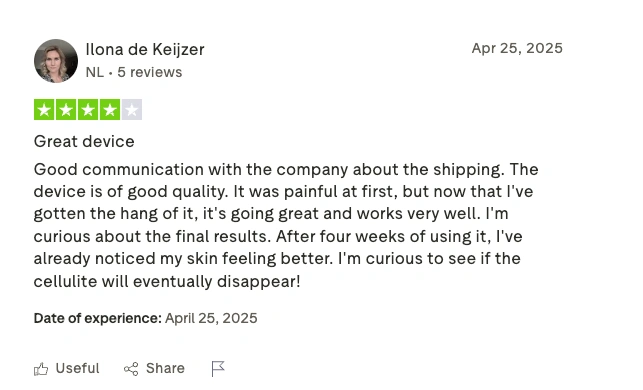Image resolution: width=643 pixels, height=390 pixels.
Task: Click the review text starting "Good communication"
Action: [x=286, y=225]
